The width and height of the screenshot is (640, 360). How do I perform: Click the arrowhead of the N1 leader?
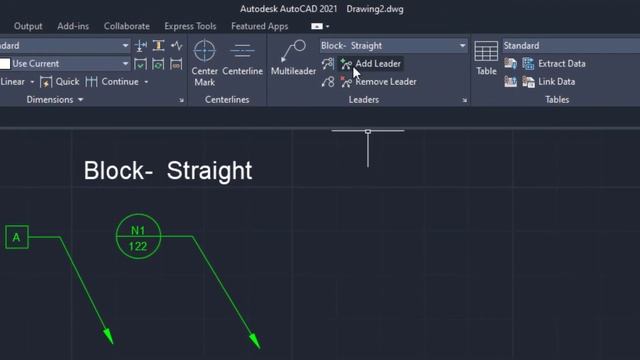pyautogui.click(x=255, y=341)
